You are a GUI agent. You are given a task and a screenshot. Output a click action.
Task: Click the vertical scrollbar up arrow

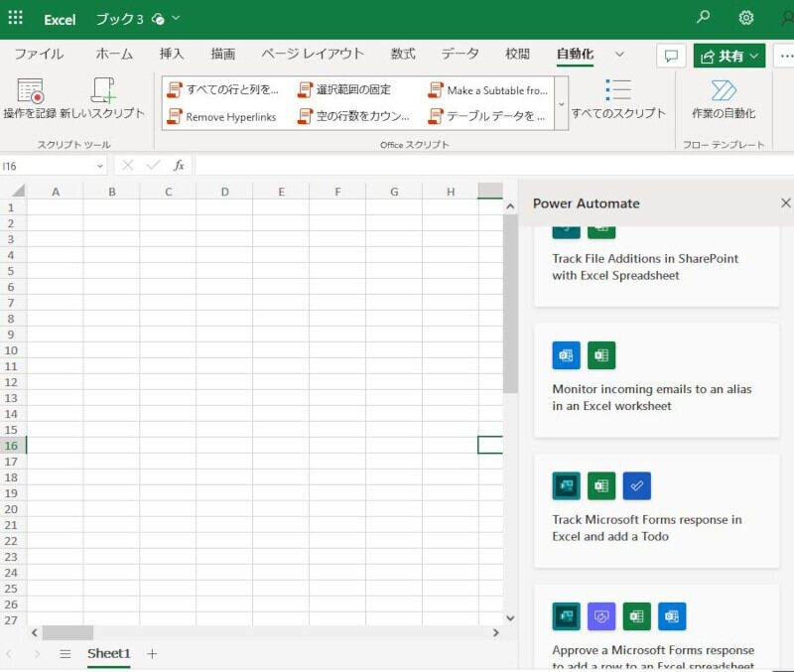510,206
